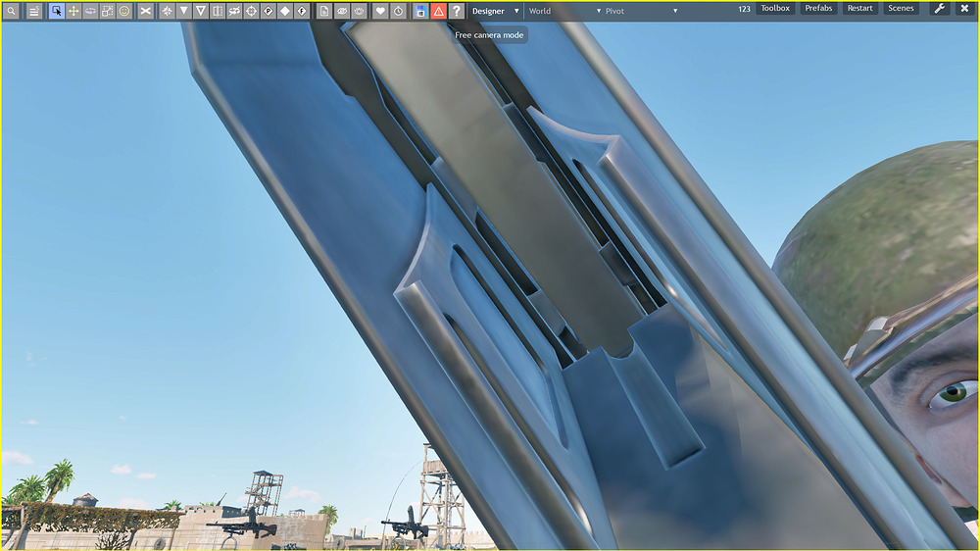Toggle the heart icon in toolbar
Image resolution: width=980 pixels, height=551 pixels.
[x=381, y=11]
